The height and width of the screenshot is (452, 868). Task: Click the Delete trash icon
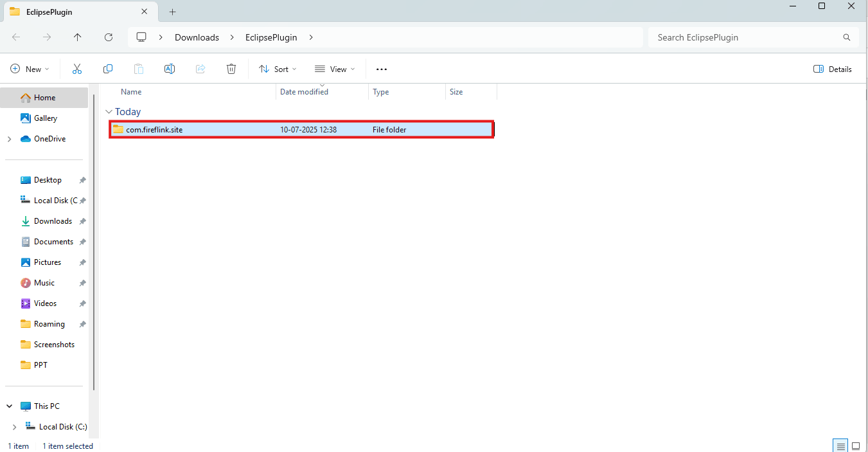(231, 69)
